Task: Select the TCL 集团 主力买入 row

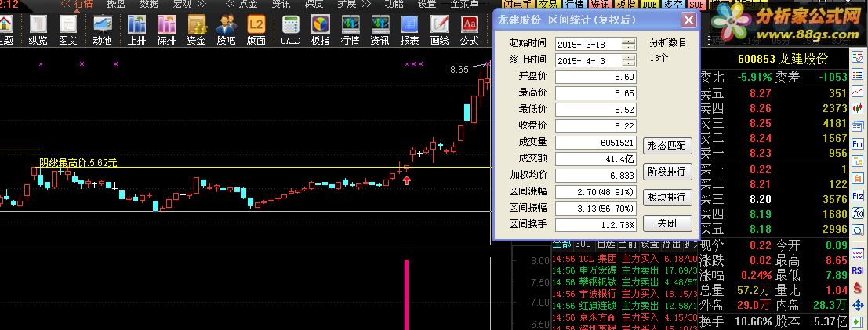Action: coord(625,259)
